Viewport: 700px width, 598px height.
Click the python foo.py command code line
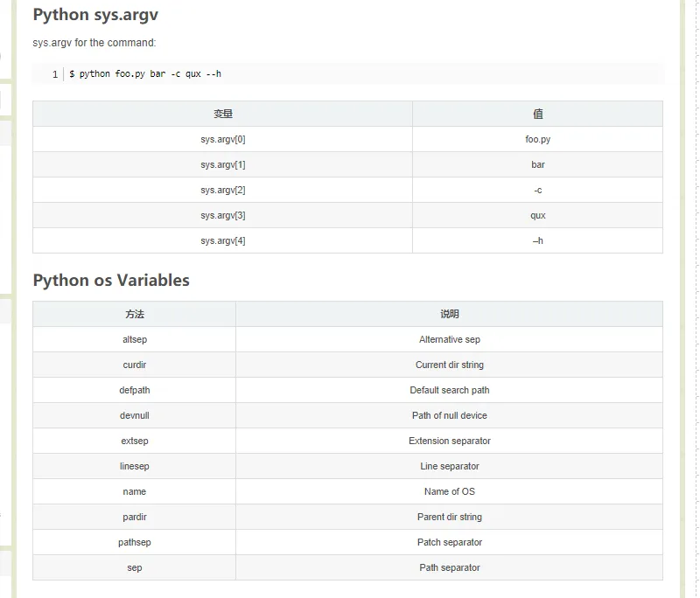(150, 74)
